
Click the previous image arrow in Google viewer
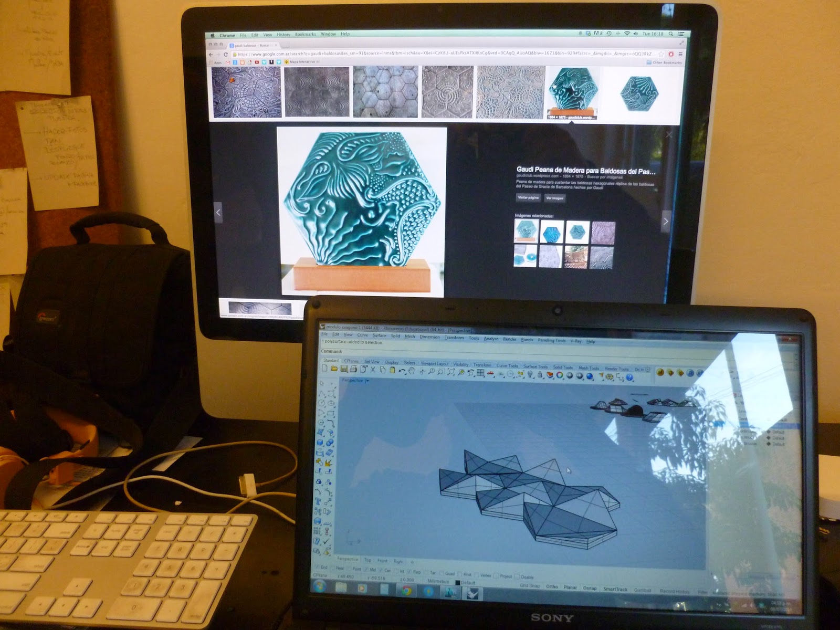[218, 212]
